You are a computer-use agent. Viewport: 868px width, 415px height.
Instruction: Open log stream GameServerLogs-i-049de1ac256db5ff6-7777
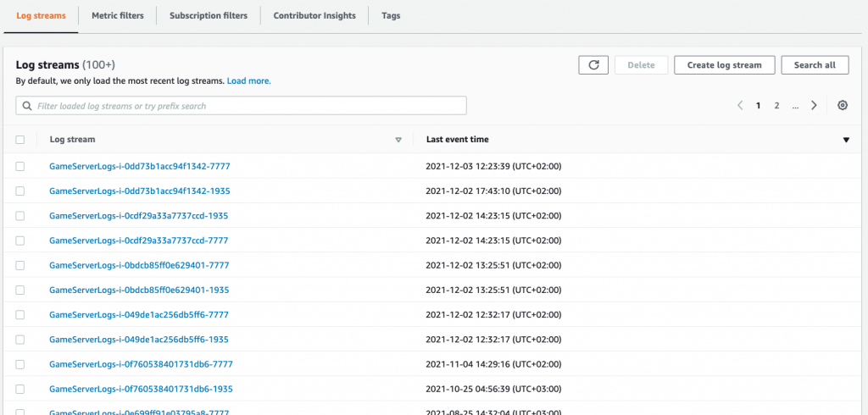tap(139, 315)
